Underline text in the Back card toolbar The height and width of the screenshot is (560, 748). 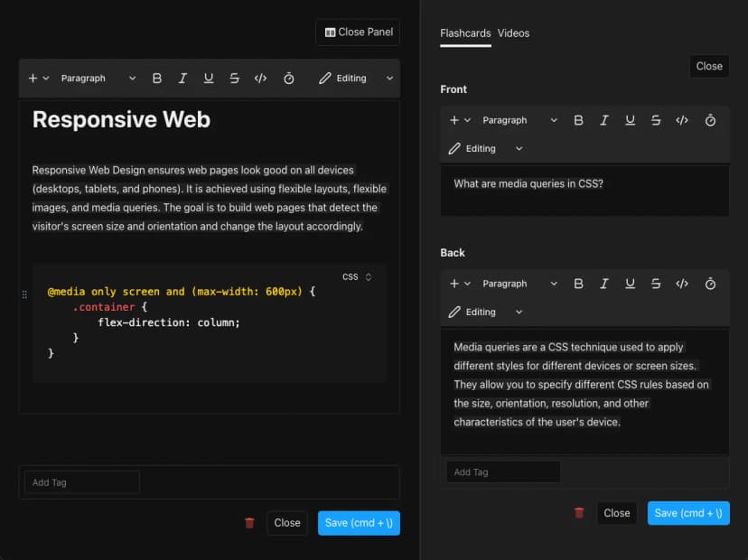click(x=630, y=284)
